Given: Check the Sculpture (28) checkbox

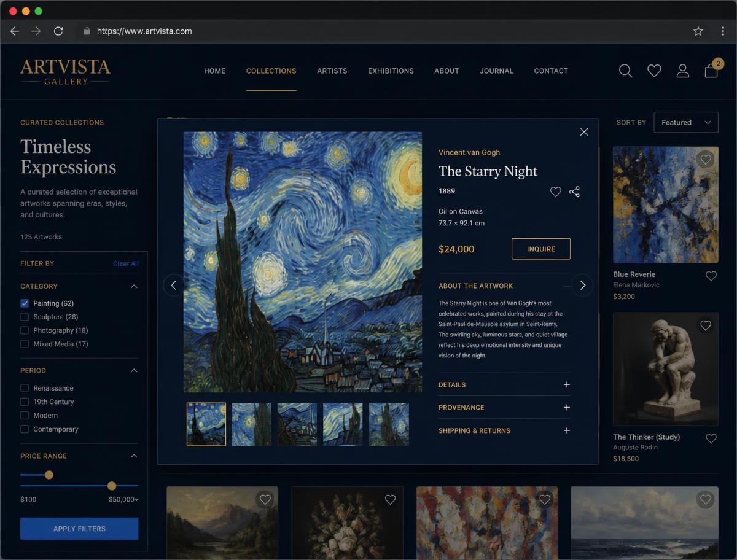Looking at the screenshot, I should point(25,317).
